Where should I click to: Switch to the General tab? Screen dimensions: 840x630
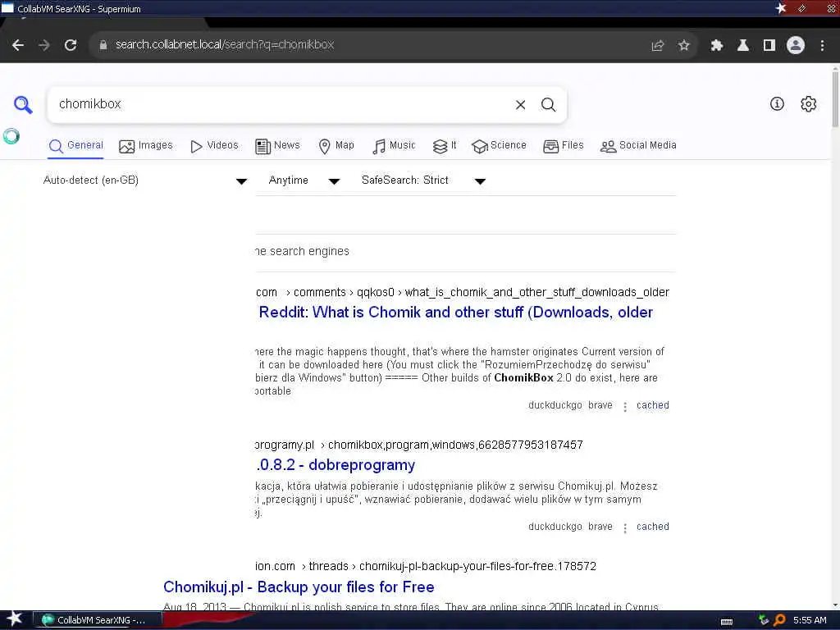pos(76,146)
